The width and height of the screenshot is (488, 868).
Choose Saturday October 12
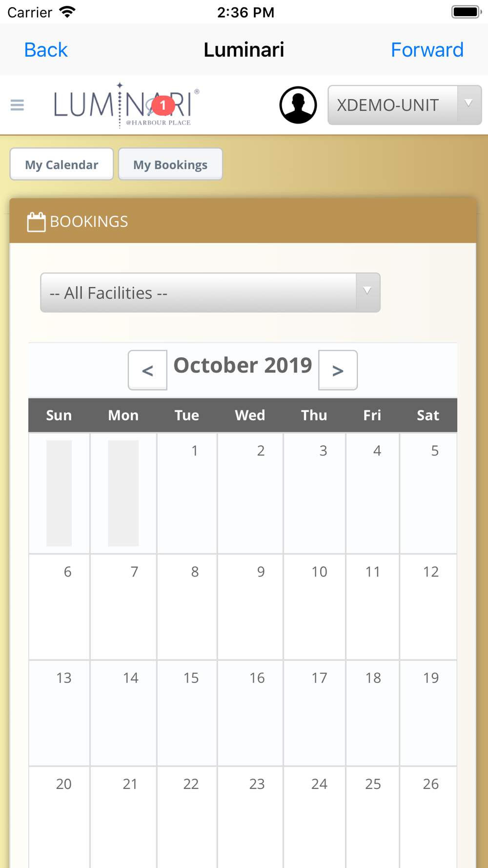point(428,606)
